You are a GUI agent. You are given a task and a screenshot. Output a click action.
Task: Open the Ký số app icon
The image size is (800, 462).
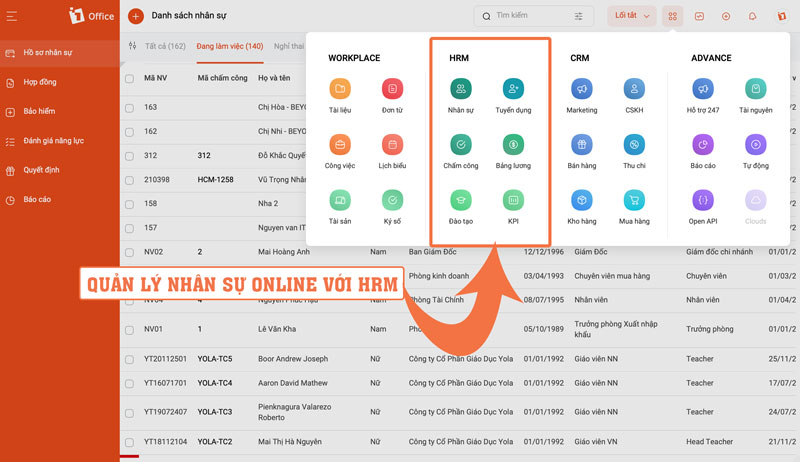click(x=392, y=200)
